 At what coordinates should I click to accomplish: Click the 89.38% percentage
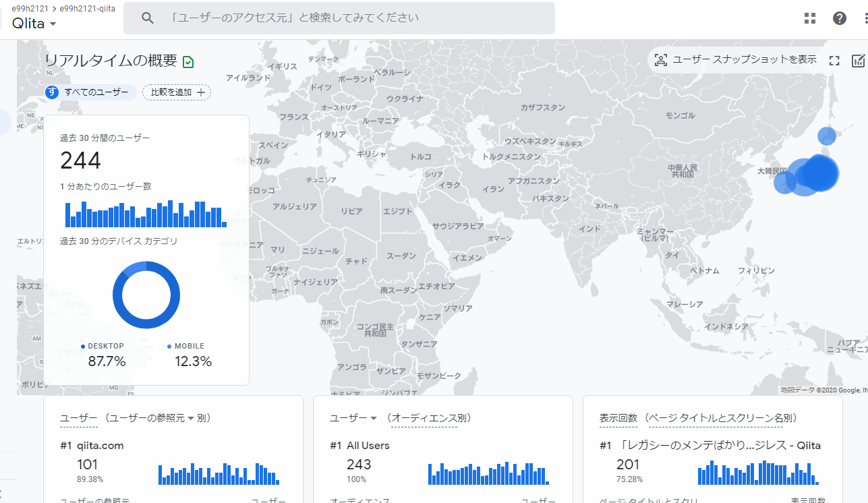pyautogui.click(x=90, y=479)
